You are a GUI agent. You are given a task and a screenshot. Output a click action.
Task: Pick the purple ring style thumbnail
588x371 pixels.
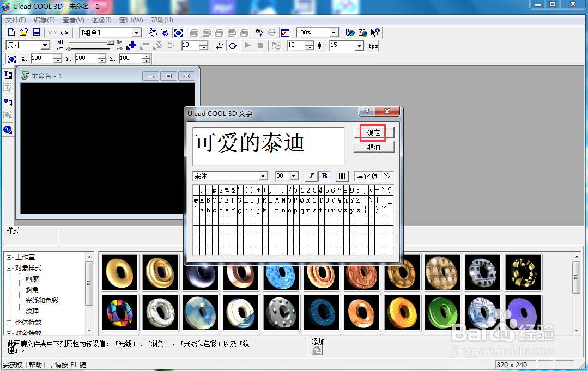[x=523, y=313]
